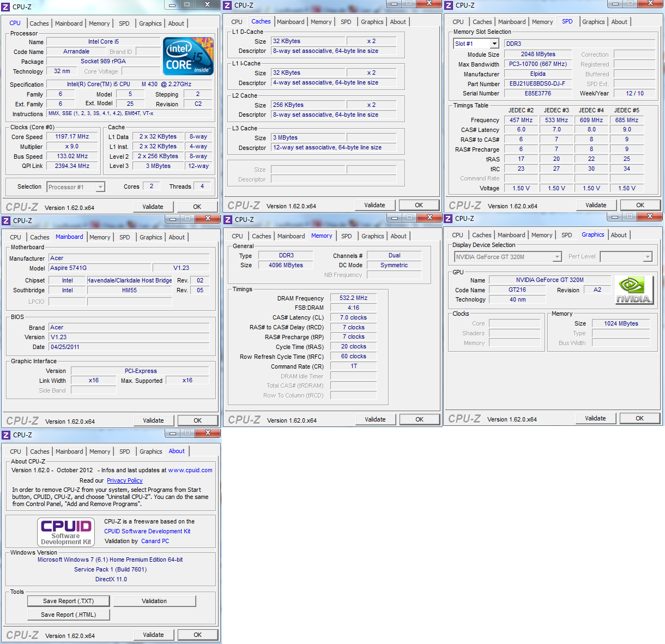Click the Model field Aspire 5741G
Screen dimensions: 665x644
(x=100, y=268)
